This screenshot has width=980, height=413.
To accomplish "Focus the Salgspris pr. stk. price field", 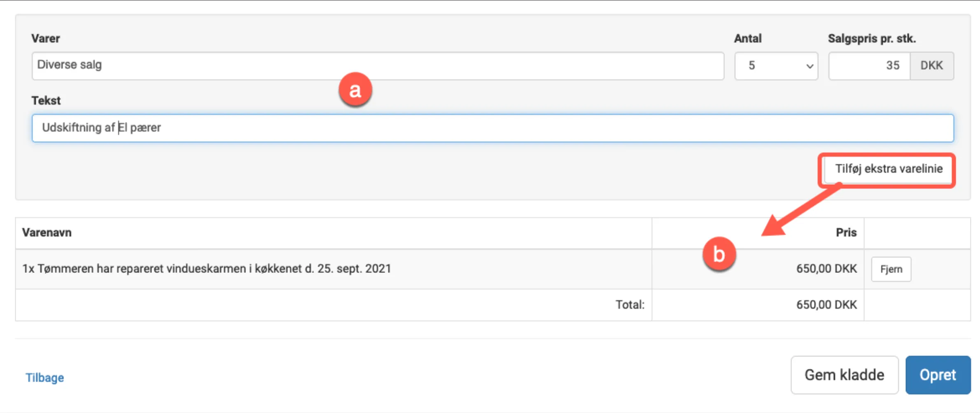I will click(x=869, y=66).
